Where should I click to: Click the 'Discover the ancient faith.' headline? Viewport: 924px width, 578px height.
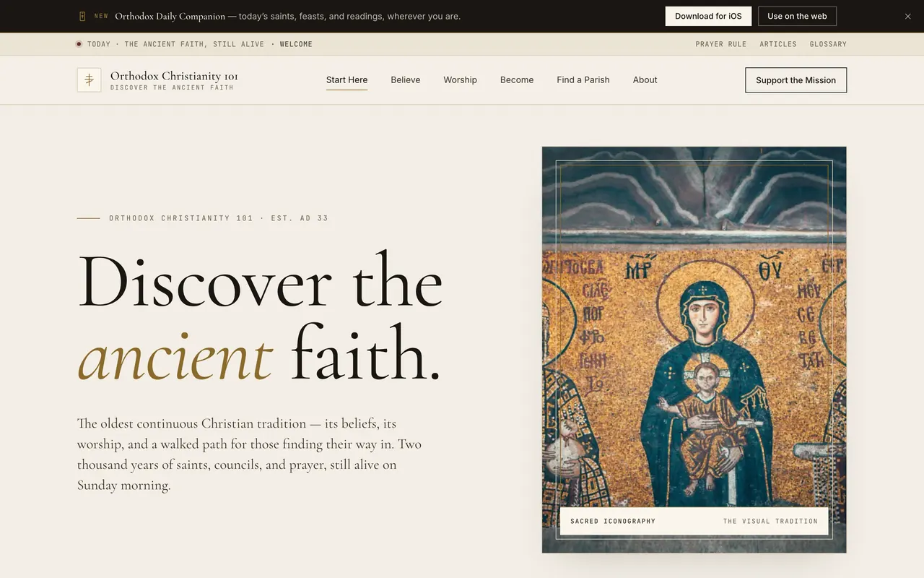click(x=260, y=318)
